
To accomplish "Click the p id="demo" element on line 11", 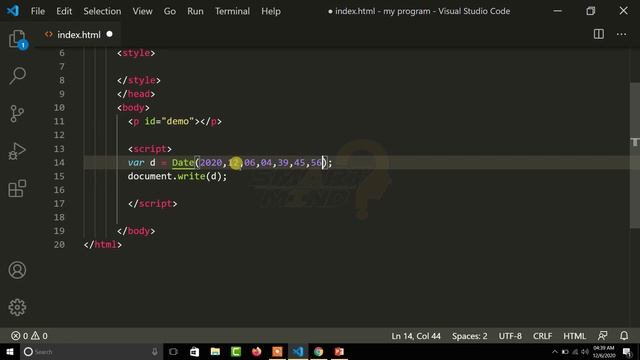I will coord(175,122).
